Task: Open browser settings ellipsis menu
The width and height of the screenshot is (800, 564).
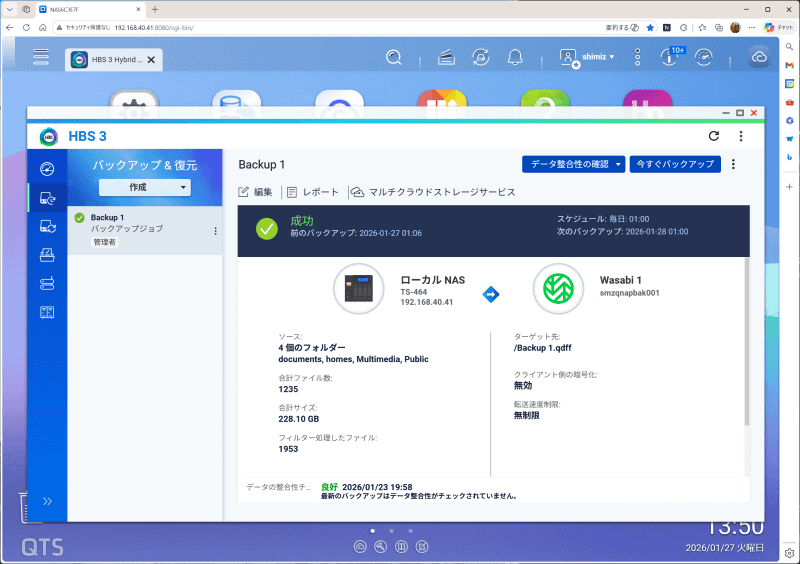Action: click(752, 28)
